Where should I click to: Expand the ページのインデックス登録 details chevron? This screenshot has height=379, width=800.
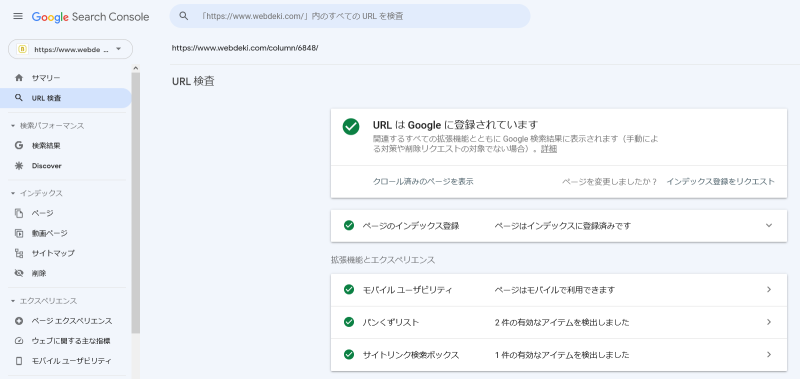pyautogui.click(x=769, y=225)
